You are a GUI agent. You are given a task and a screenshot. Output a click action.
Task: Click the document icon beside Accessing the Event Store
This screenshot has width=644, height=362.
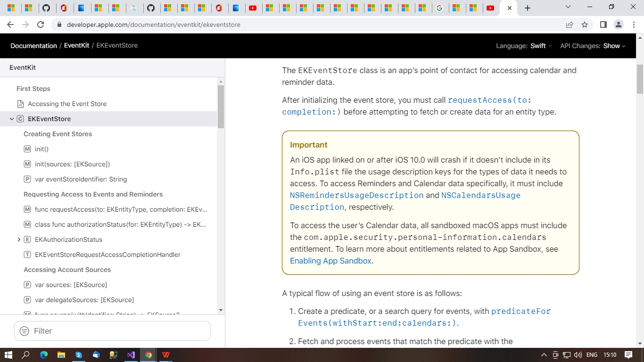pyautogui.click(x=20, y=104)
